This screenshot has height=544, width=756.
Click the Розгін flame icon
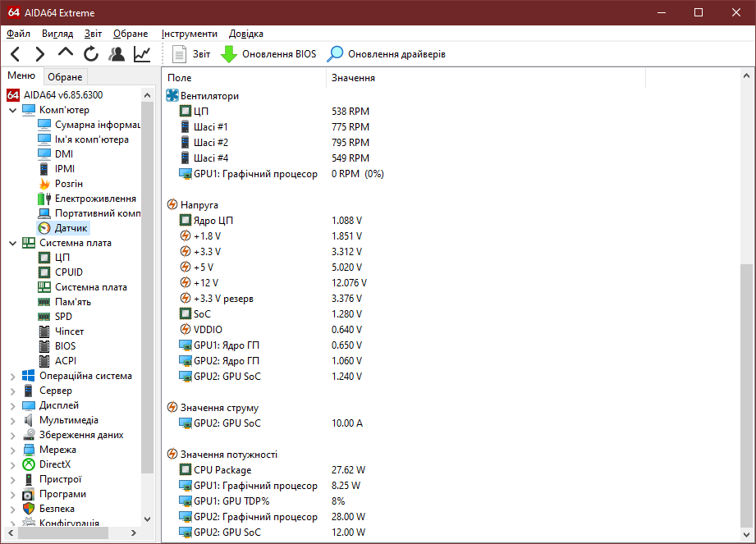pos(44,184)
